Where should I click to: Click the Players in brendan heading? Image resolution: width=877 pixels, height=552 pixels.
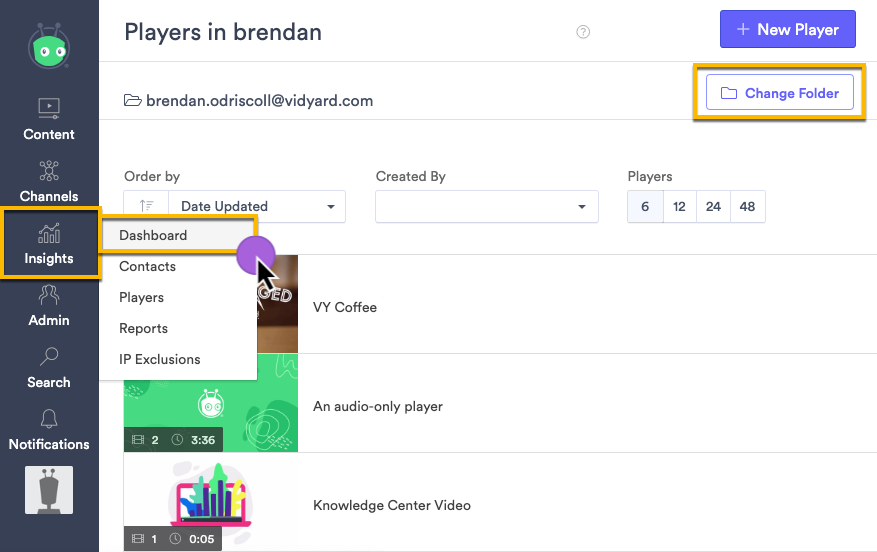pos(223,32)
